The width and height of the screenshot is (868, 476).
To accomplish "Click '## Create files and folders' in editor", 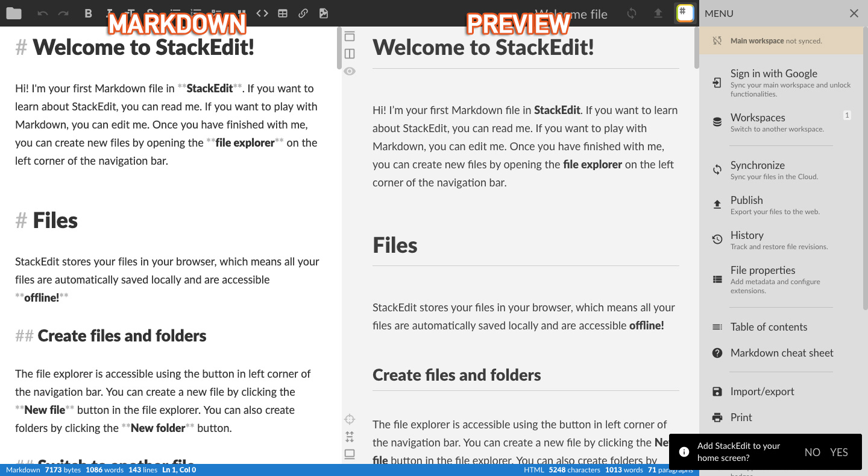I will coord(111,336).
